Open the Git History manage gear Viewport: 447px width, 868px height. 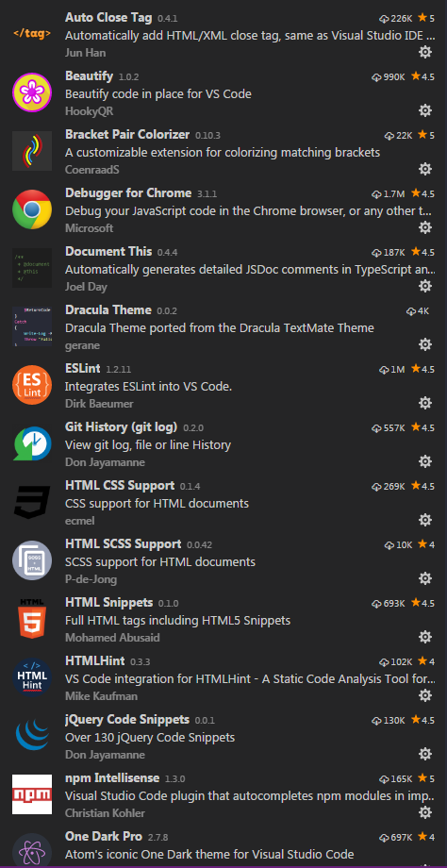(425, 461)
